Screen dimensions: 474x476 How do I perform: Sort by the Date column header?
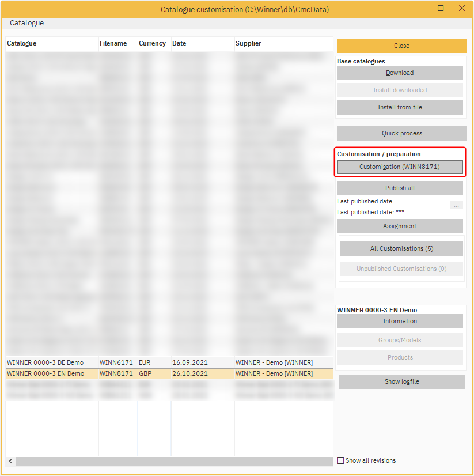click(202, 43)
